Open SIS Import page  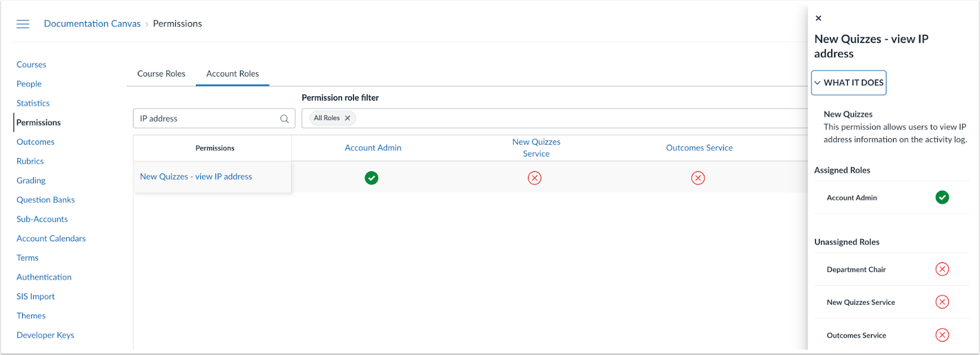point(36,296)
